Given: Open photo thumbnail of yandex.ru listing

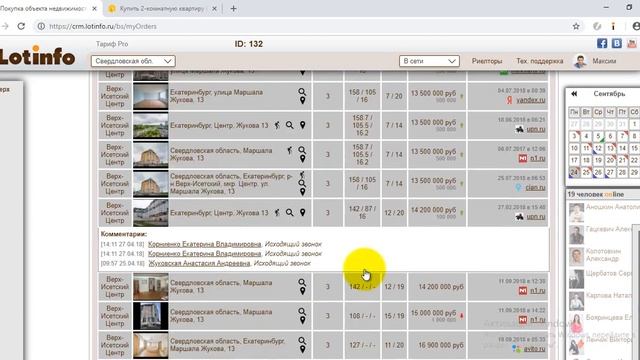Looking at the screenshot, I should tap(151, 96).
